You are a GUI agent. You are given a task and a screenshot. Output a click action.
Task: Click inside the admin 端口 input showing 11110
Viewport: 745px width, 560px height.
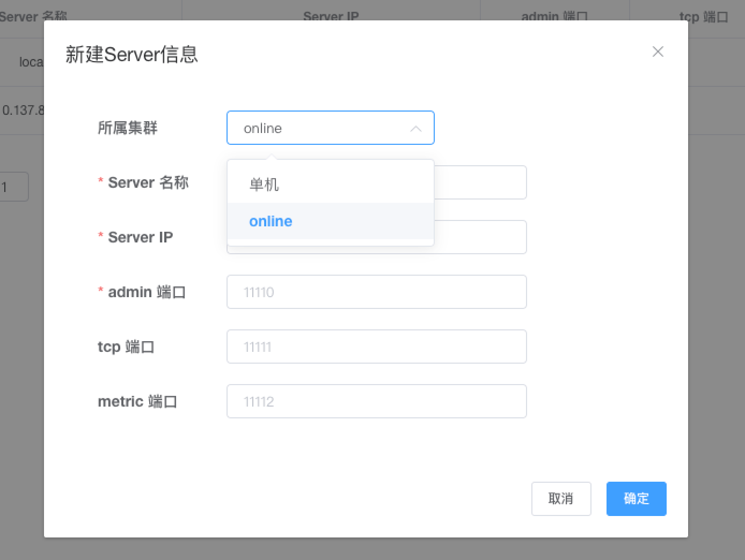click(x=376, y=292)
